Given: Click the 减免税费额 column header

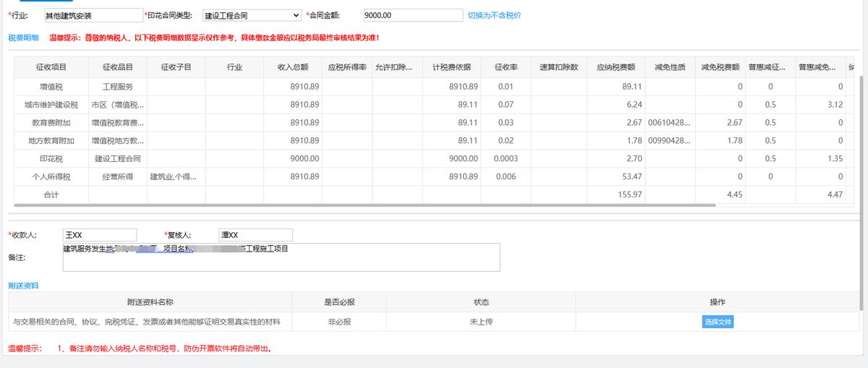Looking at the screenshot, I should 720,67.
